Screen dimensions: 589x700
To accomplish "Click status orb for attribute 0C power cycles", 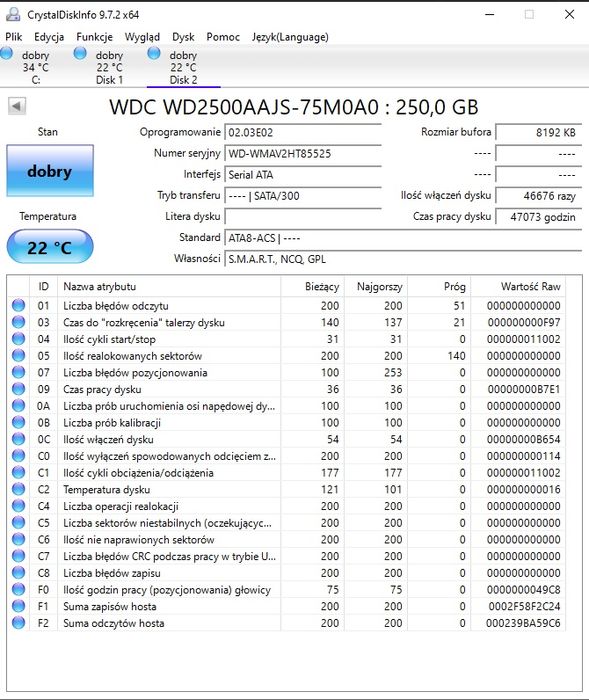I will 18,439.
